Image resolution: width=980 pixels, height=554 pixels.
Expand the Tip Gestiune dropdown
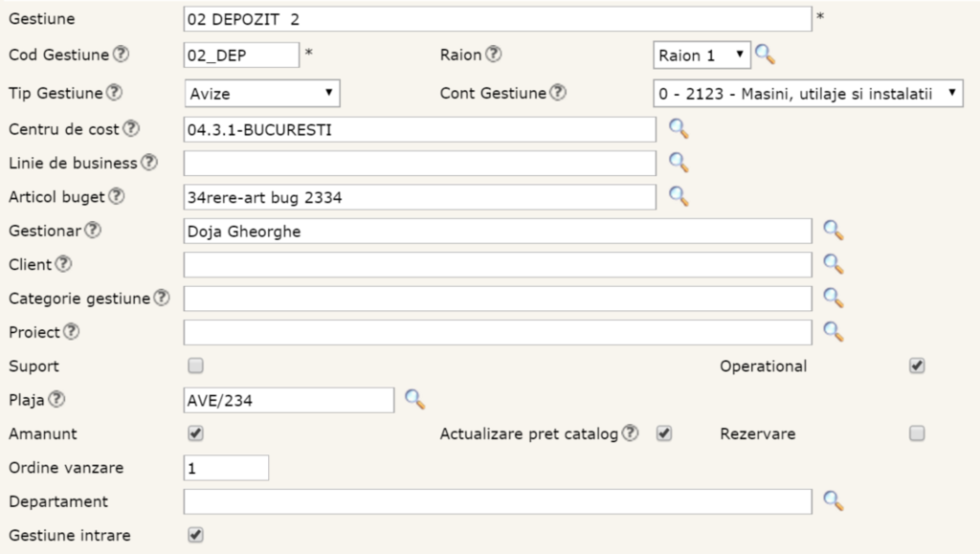pyautogui.click(x=261, y=94)
